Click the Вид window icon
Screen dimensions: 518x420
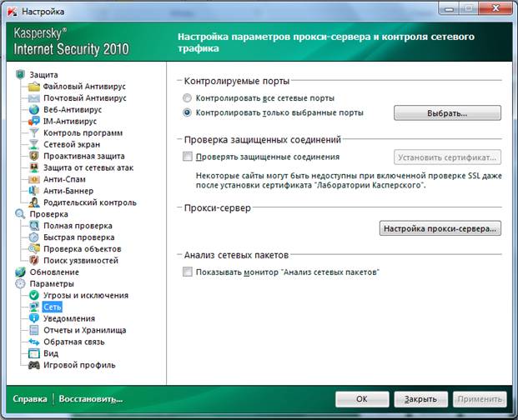(34, 353)
